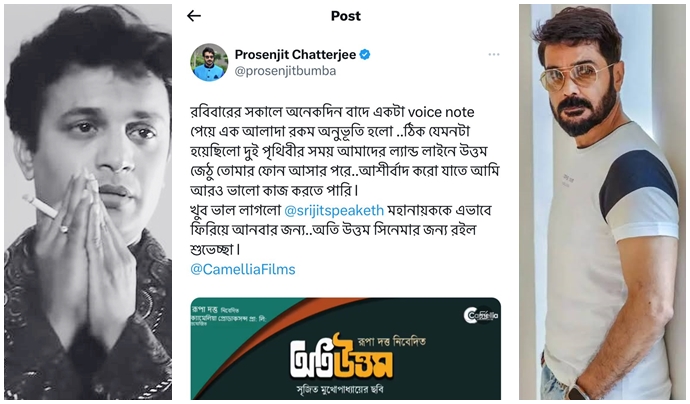Open the @srijitspeaketh mention
Viewport: 690px width, 404px height.
click(334, 210)
